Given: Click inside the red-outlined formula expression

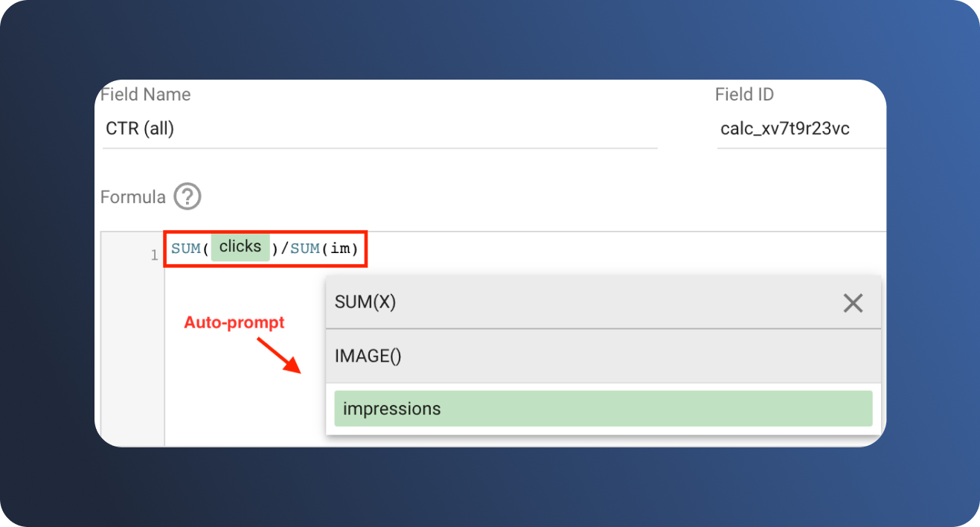Looking at the screenshot, I should (x=264, y=249).
